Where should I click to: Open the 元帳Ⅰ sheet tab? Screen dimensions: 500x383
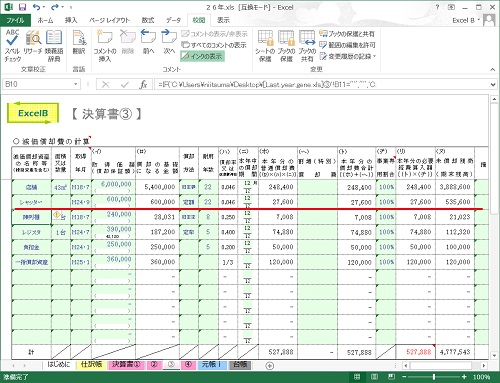coord(212,364)
